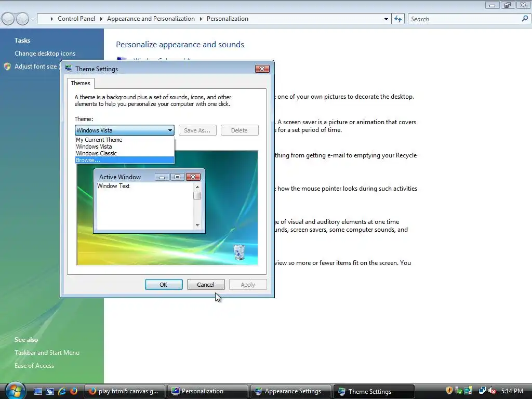Click OK in Theme Settings
Image resolution: width=532 pixels, height=399 pixels.
pos(164,285)
